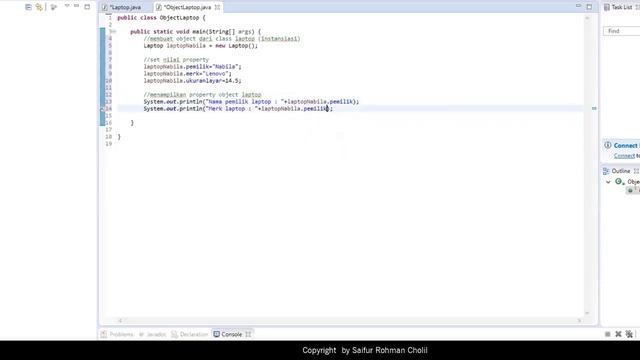Collapse the main method fold marker

pyautogui.click(x=114, y=31)
